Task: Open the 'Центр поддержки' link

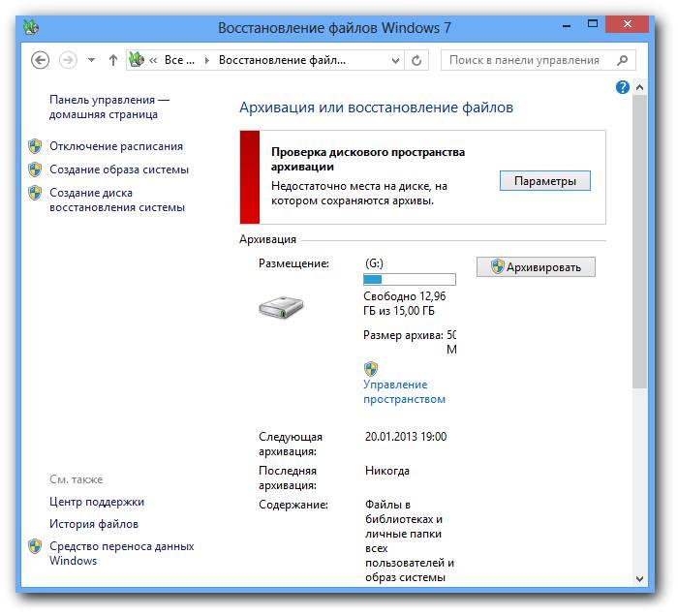Action: [x=97, y=502]
